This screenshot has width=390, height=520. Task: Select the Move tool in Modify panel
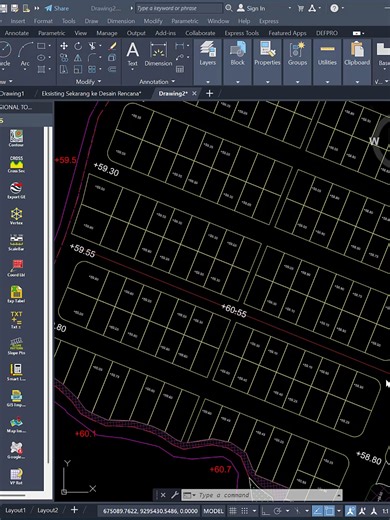64,46
